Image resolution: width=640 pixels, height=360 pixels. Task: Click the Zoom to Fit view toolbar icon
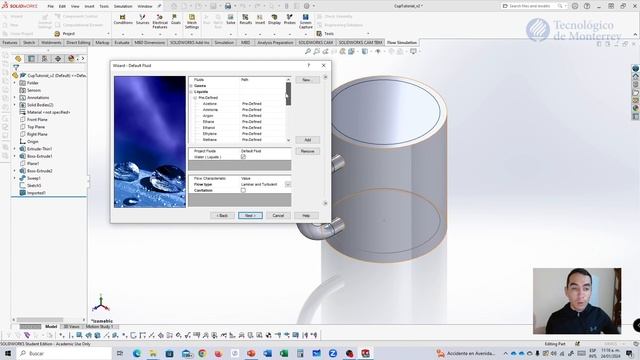pos(308,51)
